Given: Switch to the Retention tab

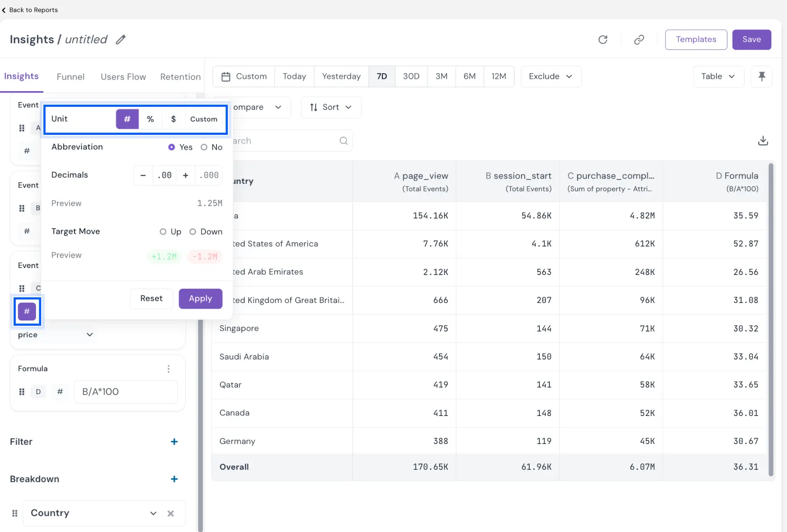Looking at the screenshot, I should point(180,77).
